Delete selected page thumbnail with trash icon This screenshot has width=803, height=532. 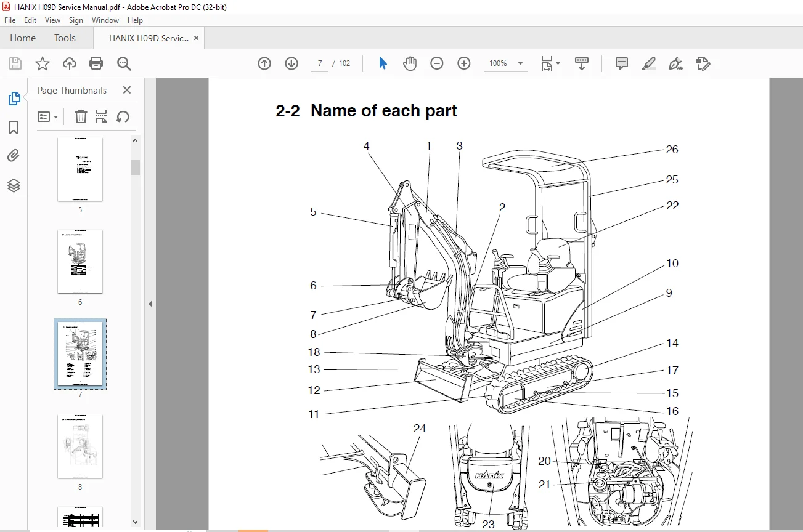click(x=81, y=116)
